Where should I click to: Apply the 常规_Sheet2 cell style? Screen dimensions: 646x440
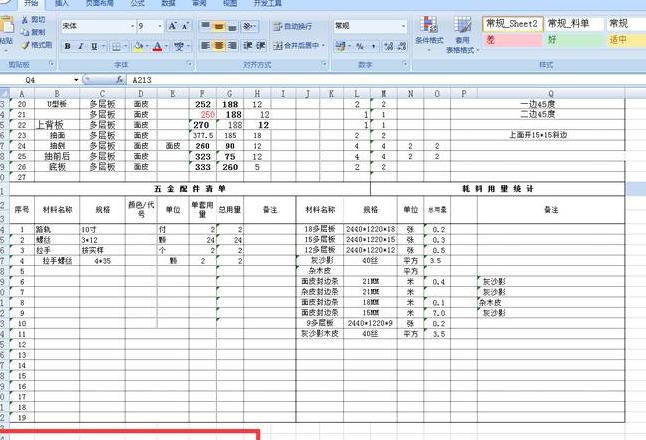(513, 24)
